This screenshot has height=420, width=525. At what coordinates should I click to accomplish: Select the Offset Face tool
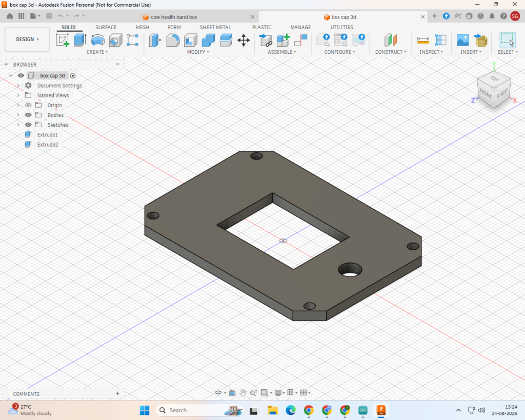coord(226,40)
